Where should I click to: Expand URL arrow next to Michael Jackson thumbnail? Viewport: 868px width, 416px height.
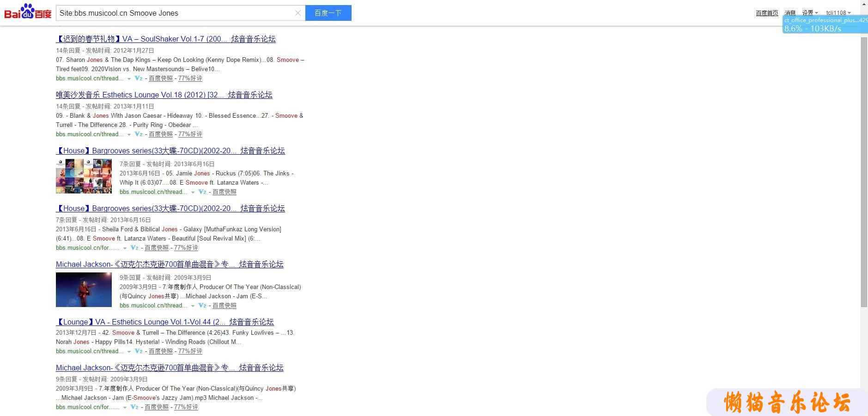[x=193, y=306]
